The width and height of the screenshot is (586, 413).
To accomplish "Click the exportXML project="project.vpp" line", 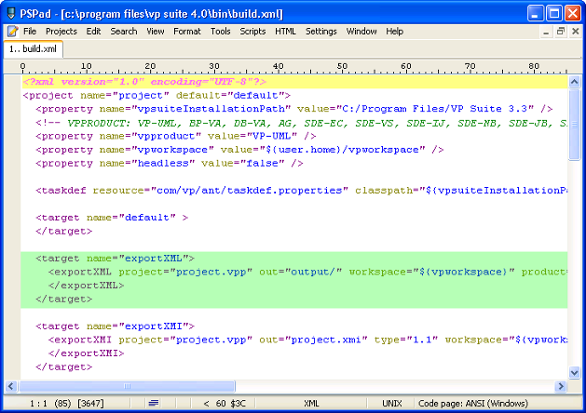I will 308,272.
